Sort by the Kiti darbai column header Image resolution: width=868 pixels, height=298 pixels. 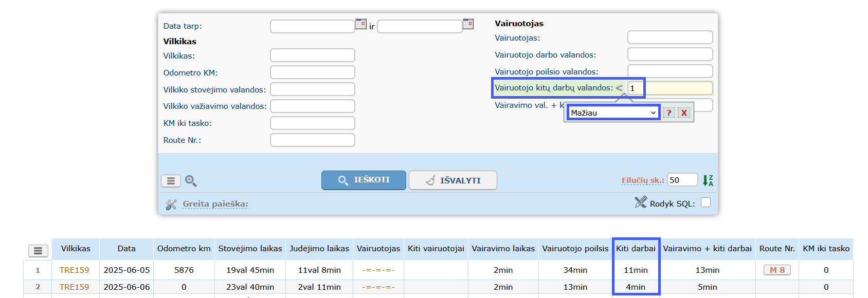636,249
